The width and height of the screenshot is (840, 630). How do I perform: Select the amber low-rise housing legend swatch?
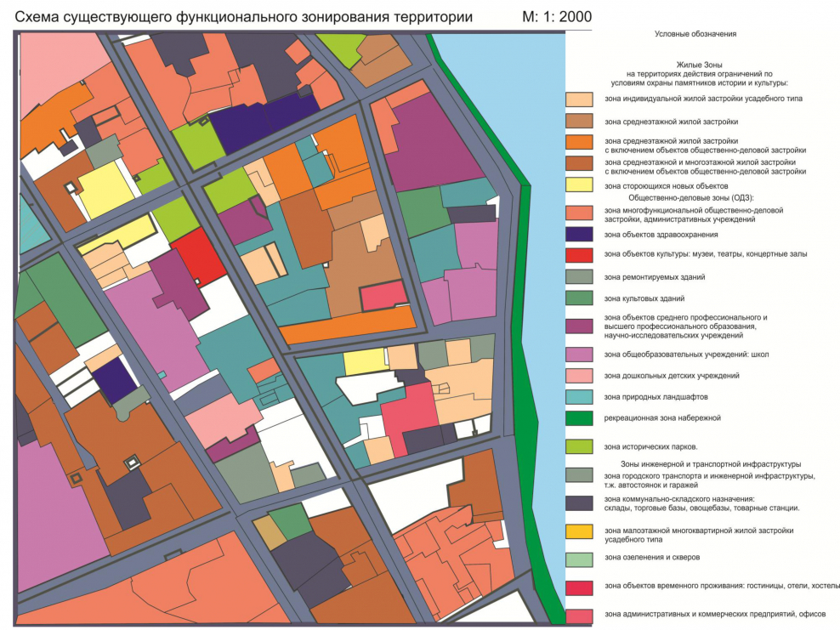tap(579, 533)
